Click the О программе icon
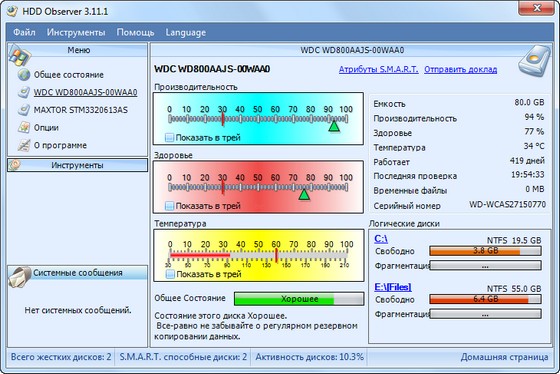The image size is (560, 374). click(24, 145)
